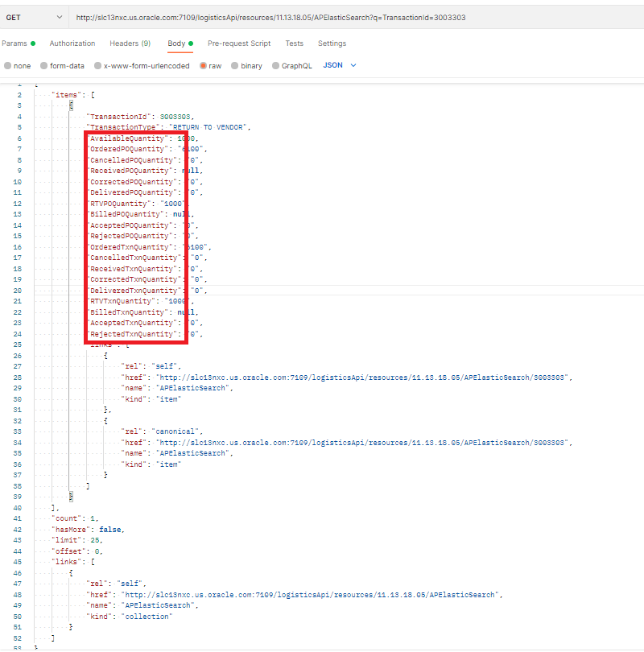Click the "DeliveredTxnQuantity" key
The height and width of the screenshot is (652, 644).
[134, 291]
